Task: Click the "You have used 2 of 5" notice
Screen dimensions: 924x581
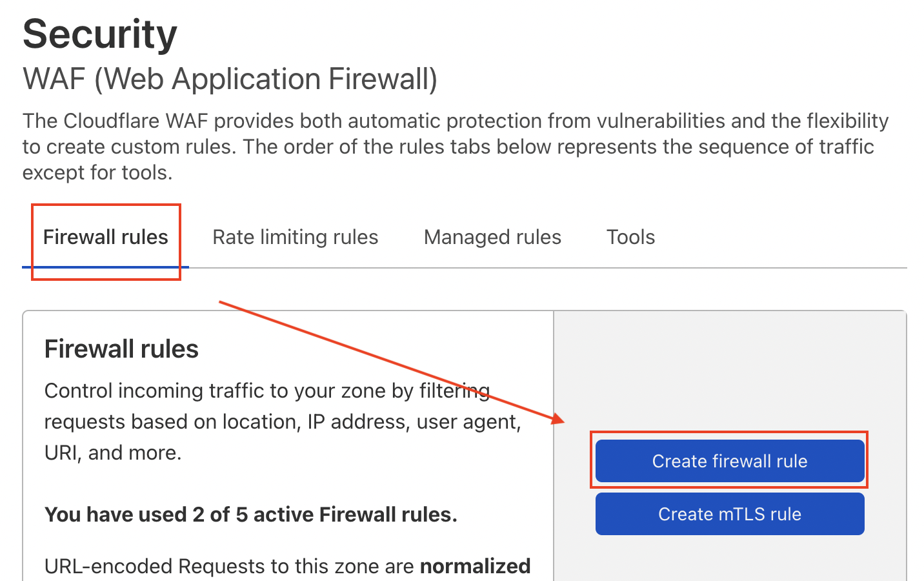Action: click(x=250, y=515)
